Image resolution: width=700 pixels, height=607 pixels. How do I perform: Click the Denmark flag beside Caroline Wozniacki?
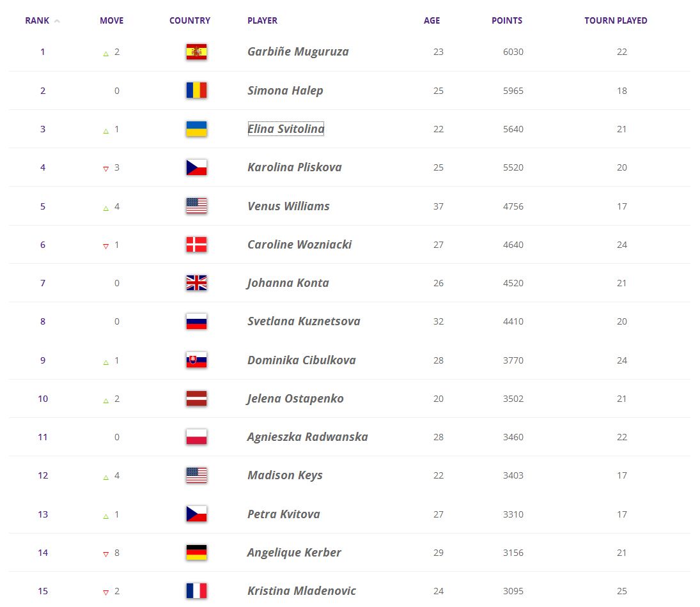click(x=196, y=245)
